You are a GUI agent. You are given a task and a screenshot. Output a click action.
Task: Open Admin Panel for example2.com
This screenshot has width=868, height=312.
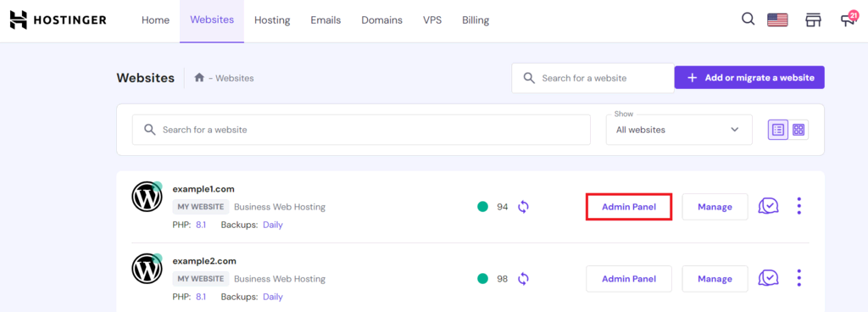click(x=629, y=279)
